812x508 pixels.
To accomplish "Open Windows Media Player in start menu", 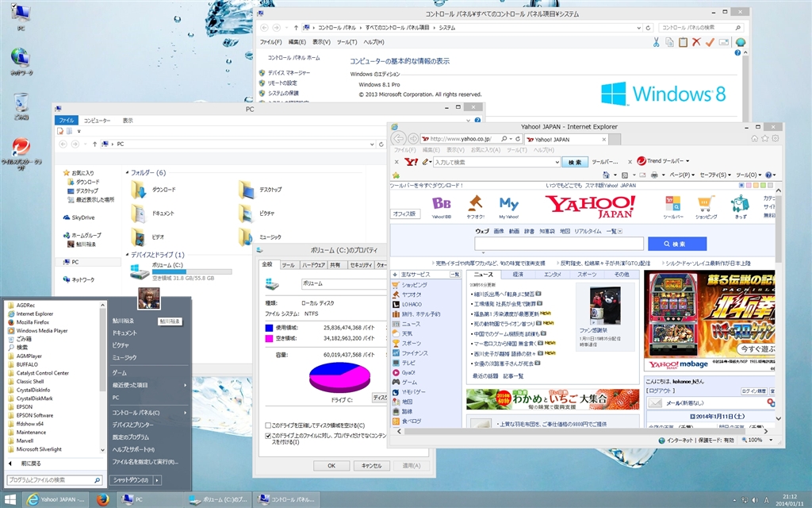I will (41, 331).
